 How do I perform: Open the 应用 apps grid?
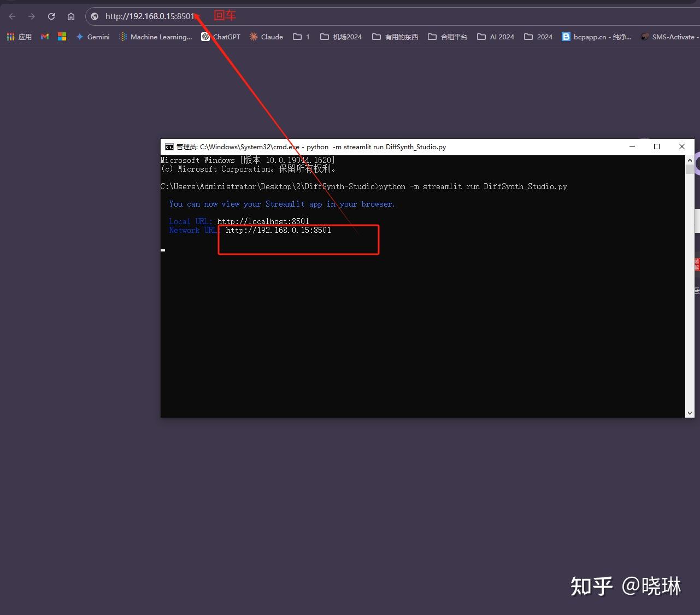point(19,37)
